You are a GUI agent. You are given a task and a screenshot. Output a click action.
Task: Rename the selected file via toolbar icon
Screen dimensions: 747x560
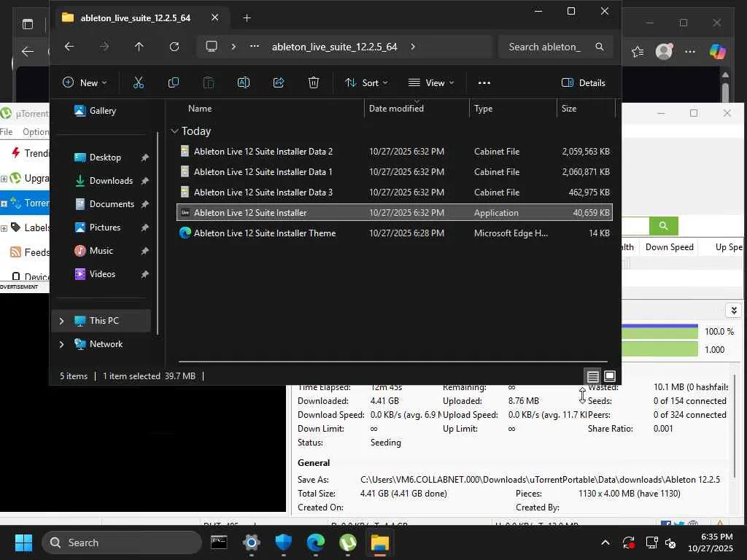[x=244, y=83]
